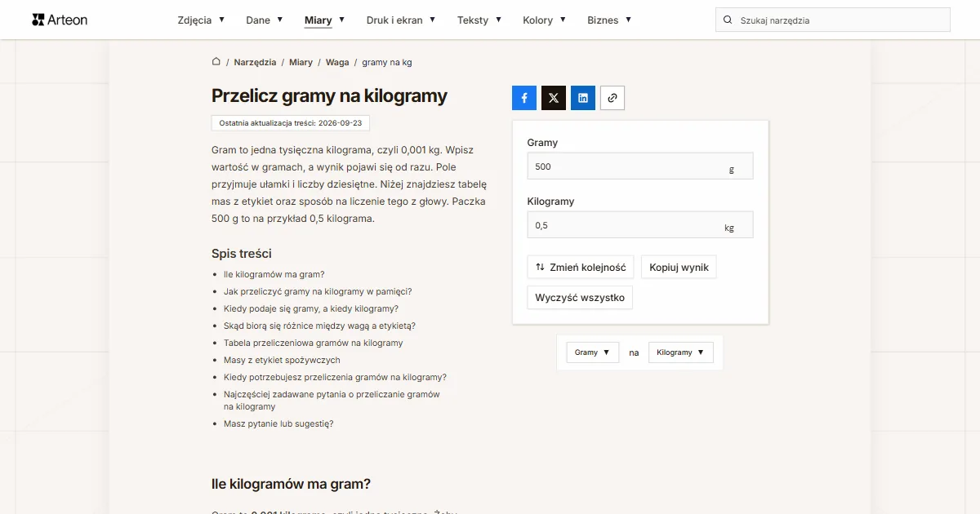
Task: Expand the Druk i ekran menu
Action: (x=401, y=20)
